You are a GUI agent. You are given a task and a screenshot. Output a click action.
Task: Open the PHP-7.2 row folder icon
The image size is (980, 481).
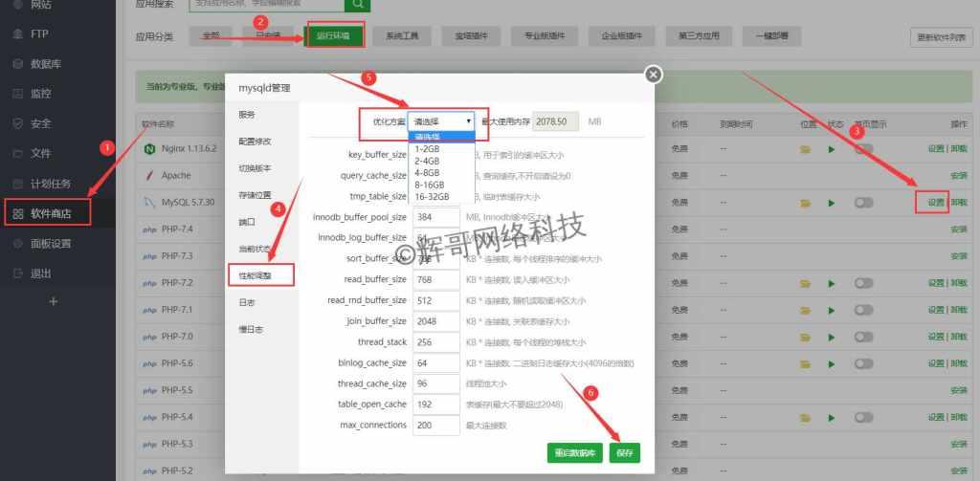(x=806, y=283)
